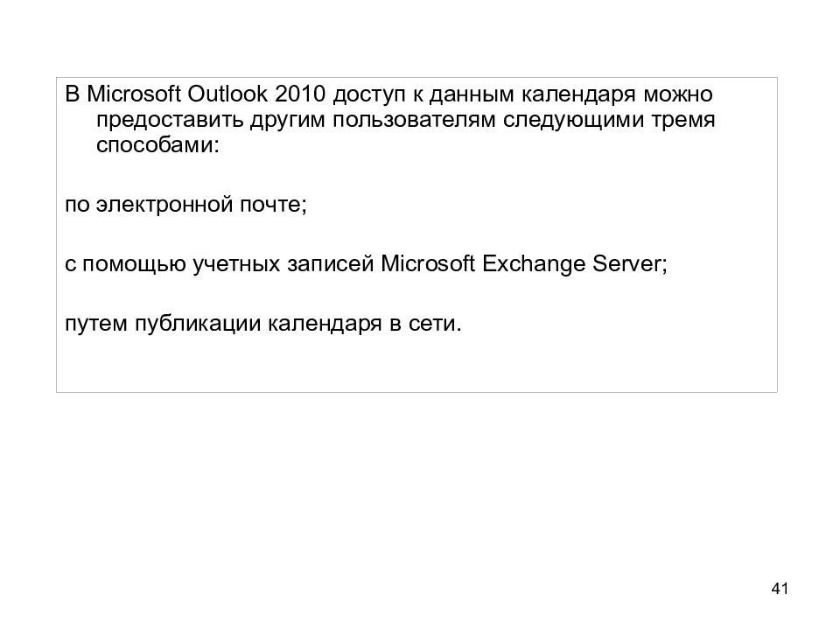Image resolution: width=840 pixels, height=630 pixels.
Task: Click the word 'пользователям'
Action: click(x=414, y=120)
